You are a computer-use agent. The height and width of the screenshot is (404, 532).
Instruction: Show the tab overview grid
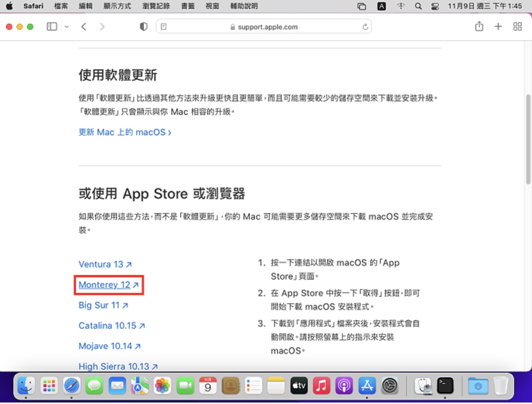click(517, 26)
